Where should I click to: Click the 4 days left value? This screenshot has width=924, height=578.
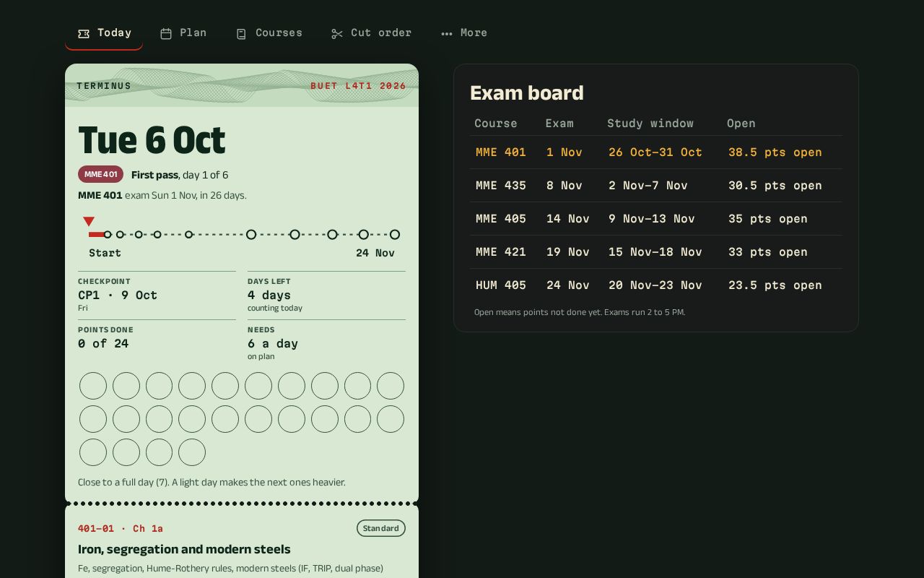coord(269,295)
